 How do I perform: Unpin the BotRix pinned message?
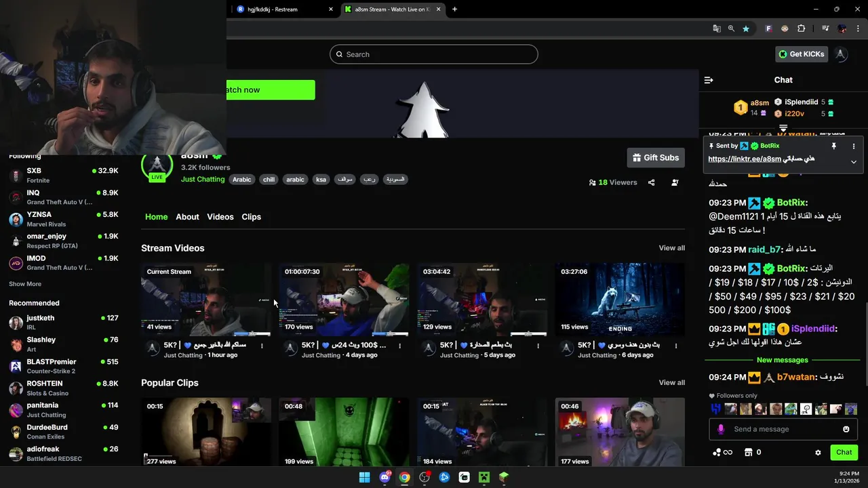click(x=833, y=146)
